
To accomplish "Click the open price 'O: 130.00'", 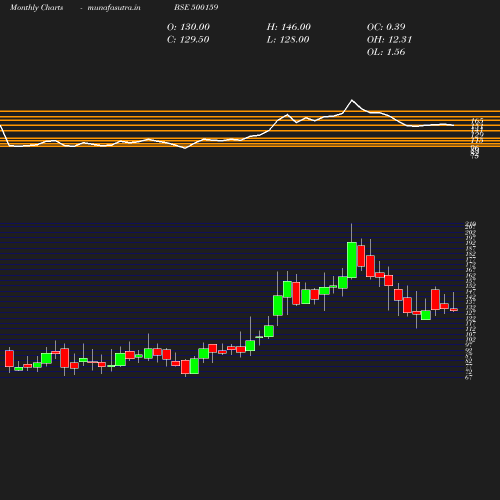I will (x=188, y=27).
